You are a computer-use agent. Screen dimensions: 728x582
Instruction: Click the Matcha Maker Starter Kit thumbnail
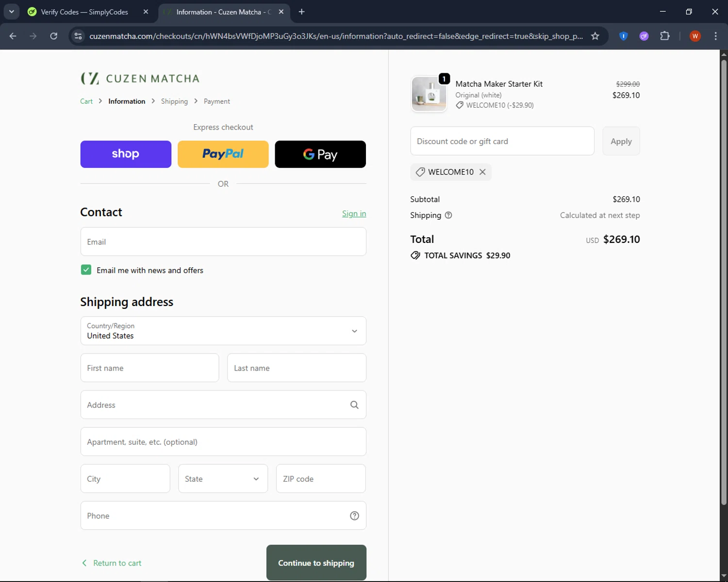(429, 94)
